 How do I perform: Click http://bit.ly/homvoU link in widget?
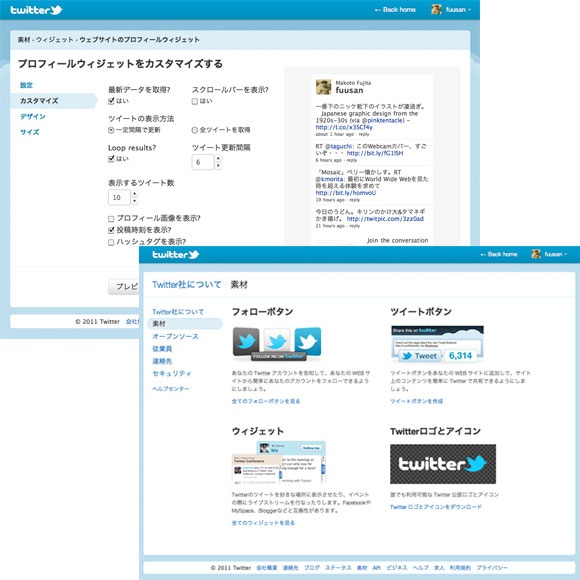(345, 193)
